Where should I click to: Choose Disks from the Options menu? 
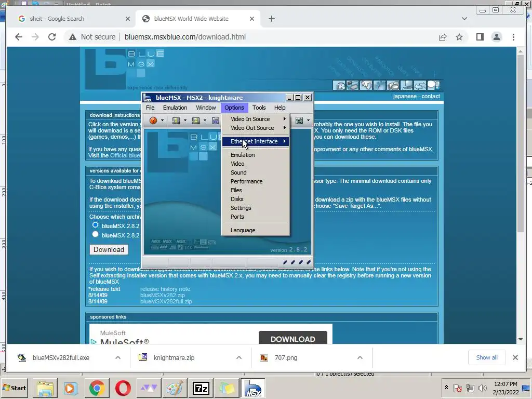coord(256,199)
